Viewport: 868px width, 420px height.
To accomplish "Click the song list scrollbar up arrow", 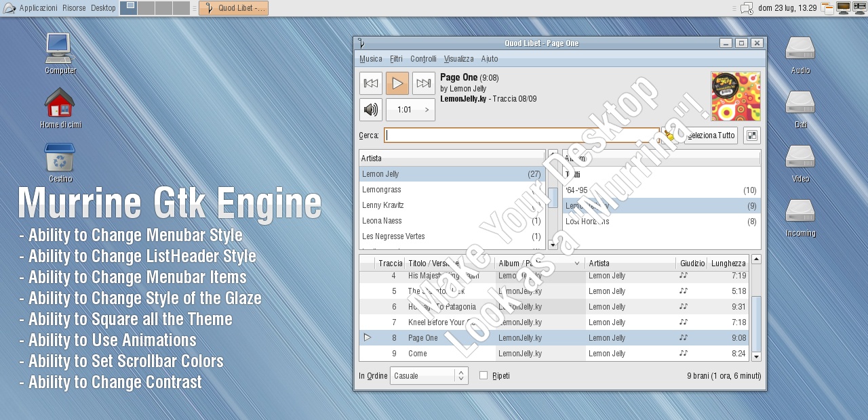I will pyautogui.click(x=756, y=259).
